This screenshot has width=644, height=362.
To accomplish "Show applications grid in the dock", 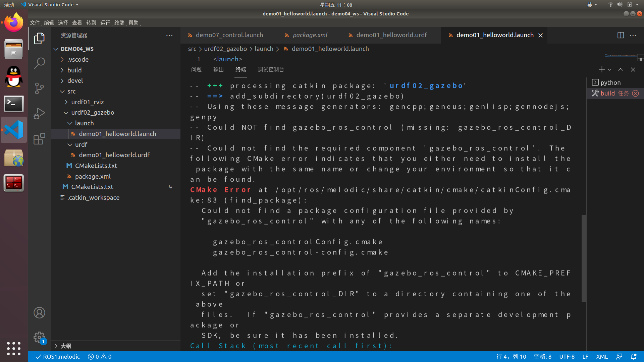I will (14, 349).
